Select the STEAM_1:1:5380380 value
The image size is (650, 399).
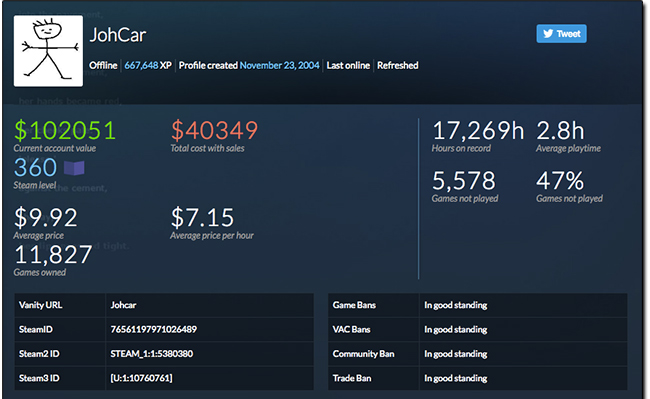click(151, 354)
